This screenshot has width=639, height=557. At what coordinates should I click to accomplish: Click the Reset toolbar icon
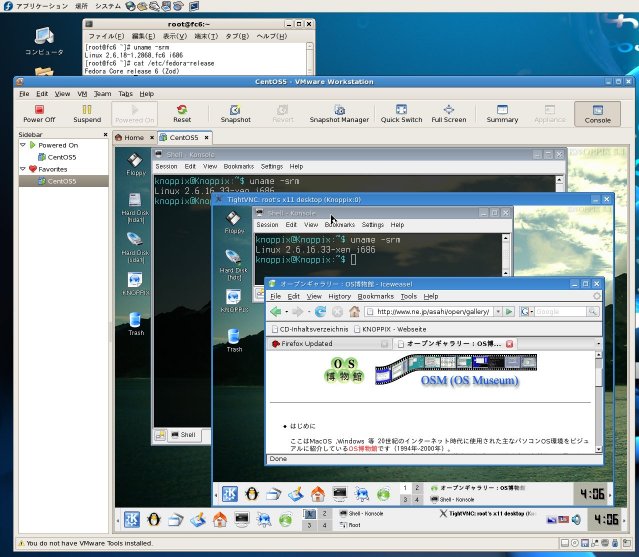pos(182,114)
